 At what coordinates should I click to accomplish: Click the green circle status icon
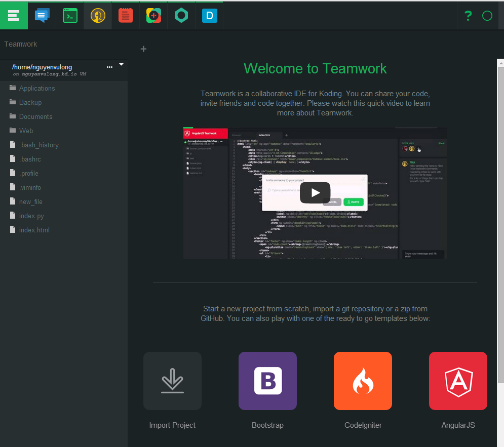[x=487, y=16]
